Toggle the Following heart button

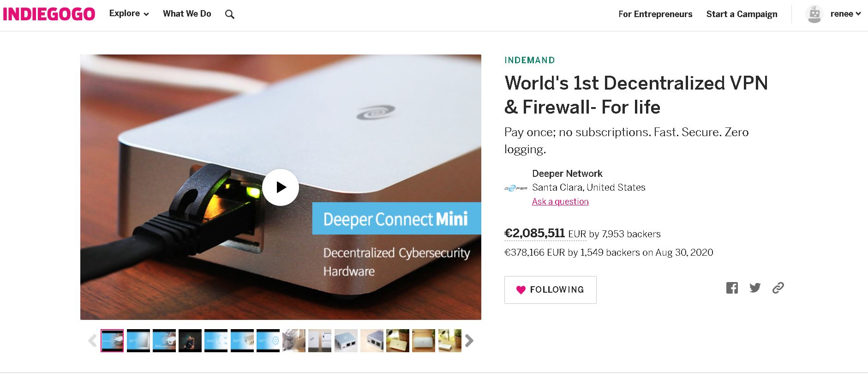coord(550,289)
